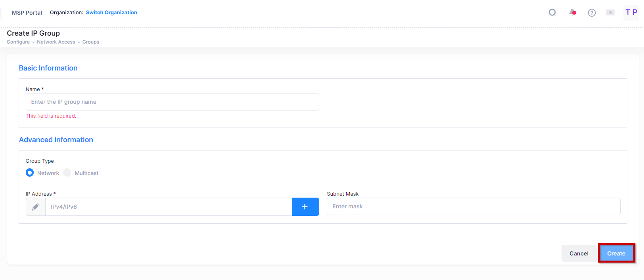The image size is (644, 280).
Task: Click the Switch Organization link
Action: 111,13
